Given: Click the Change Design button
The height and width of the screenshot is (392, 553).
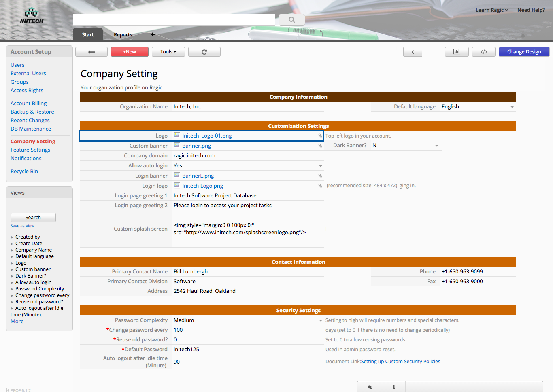Looking at the screenshot, I should [524, 52].
